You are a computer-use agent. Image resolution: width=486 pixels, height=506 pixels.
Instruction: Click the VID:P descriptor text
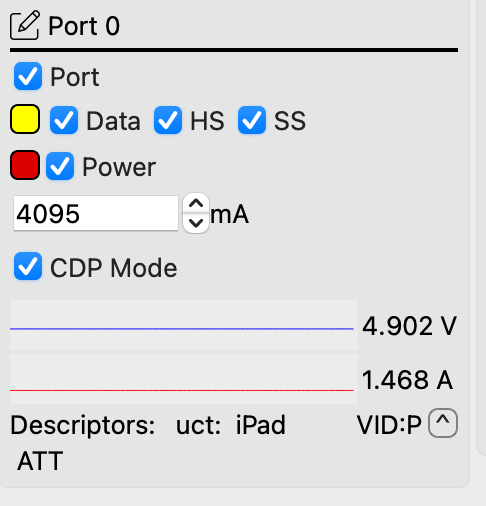[x=389, y=425]
